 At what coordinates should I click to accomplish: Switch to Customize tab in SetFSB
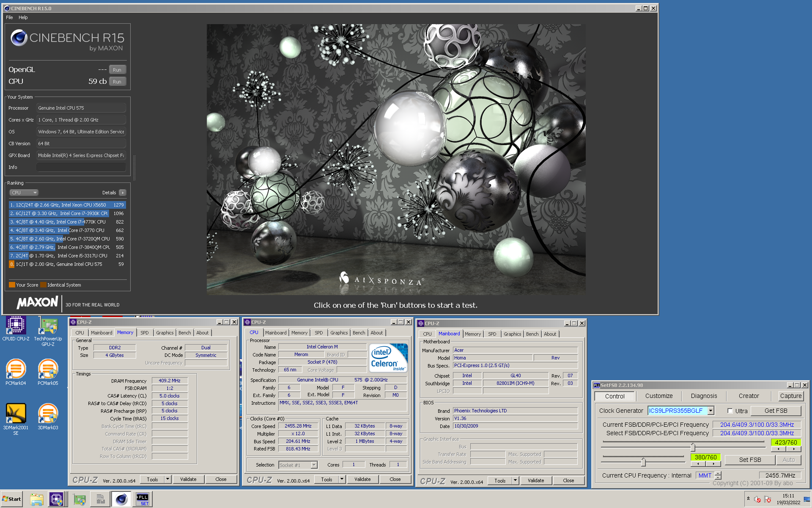659,396
